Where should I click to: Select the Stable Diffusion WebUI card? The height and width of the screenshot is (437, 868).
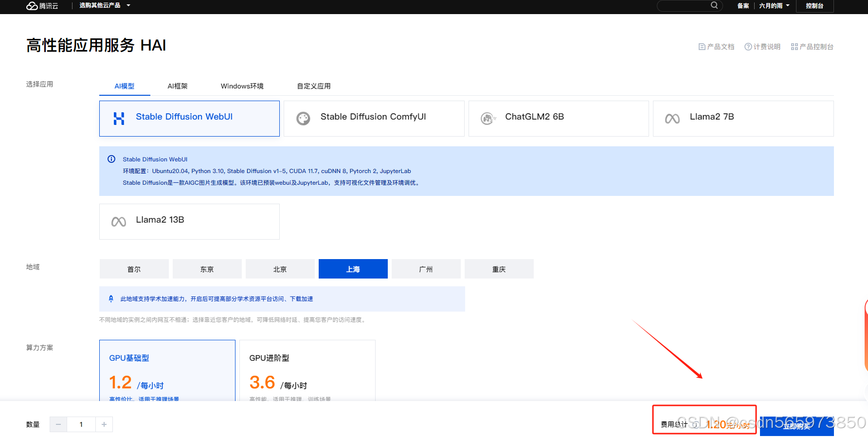coord(189,119)
